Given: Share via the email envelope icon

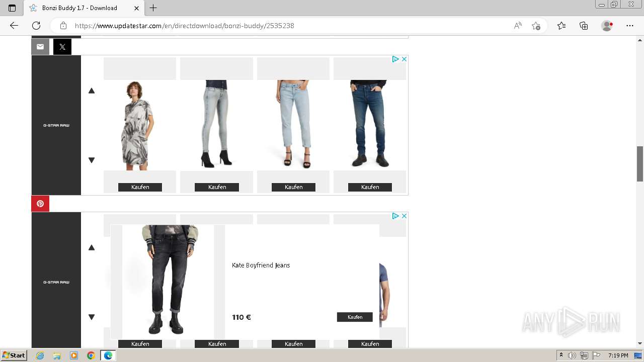Looking at the screenshot, I should pos(40,47).
